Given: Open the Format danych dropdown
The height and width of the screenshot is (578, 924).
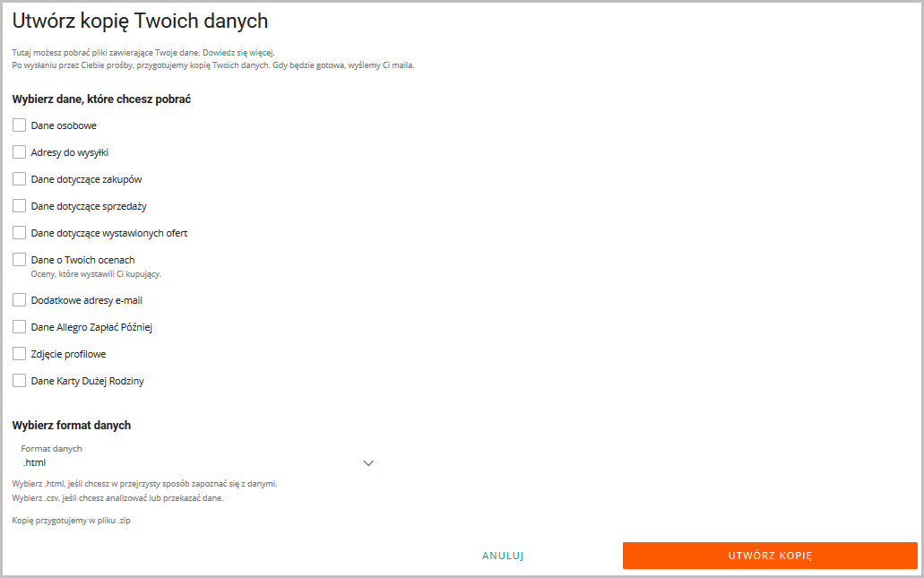Looking at the screenshot, I should 197,457.
